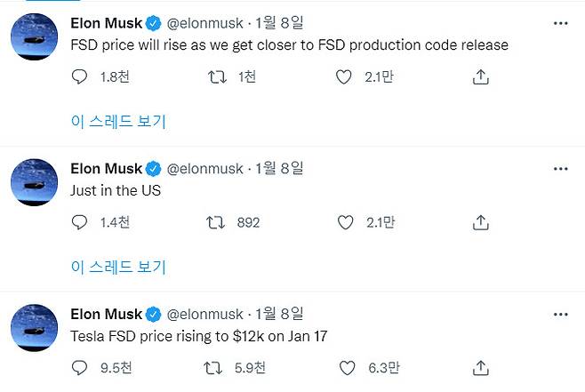Like the Tesla FSD $12k tweet

(x=345, y=367)
